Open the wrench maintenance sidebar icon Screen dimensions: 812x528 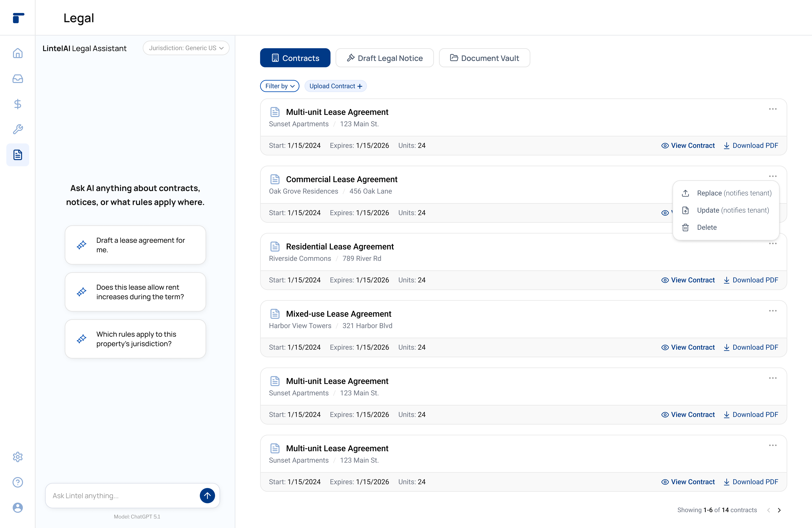18,129
